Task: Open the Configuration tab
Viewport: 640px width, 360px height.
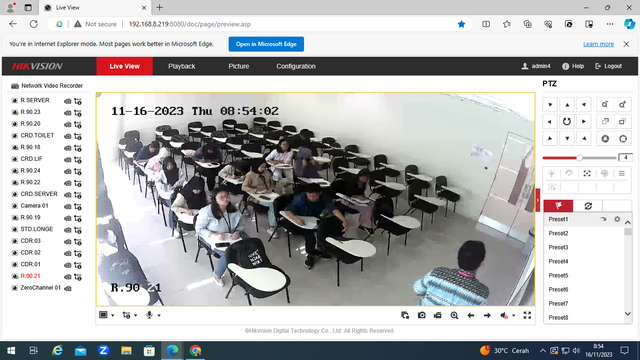Action: pos(296,66)
